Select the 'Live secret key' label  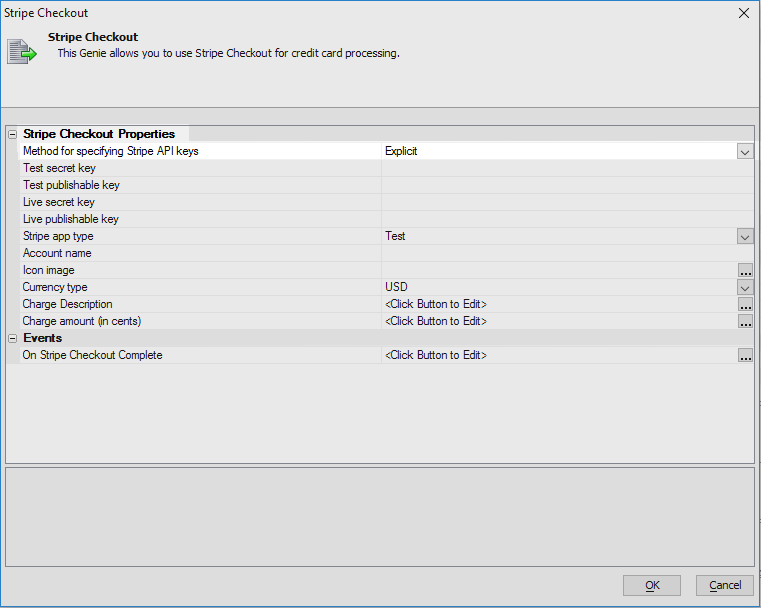click(59, 202)
